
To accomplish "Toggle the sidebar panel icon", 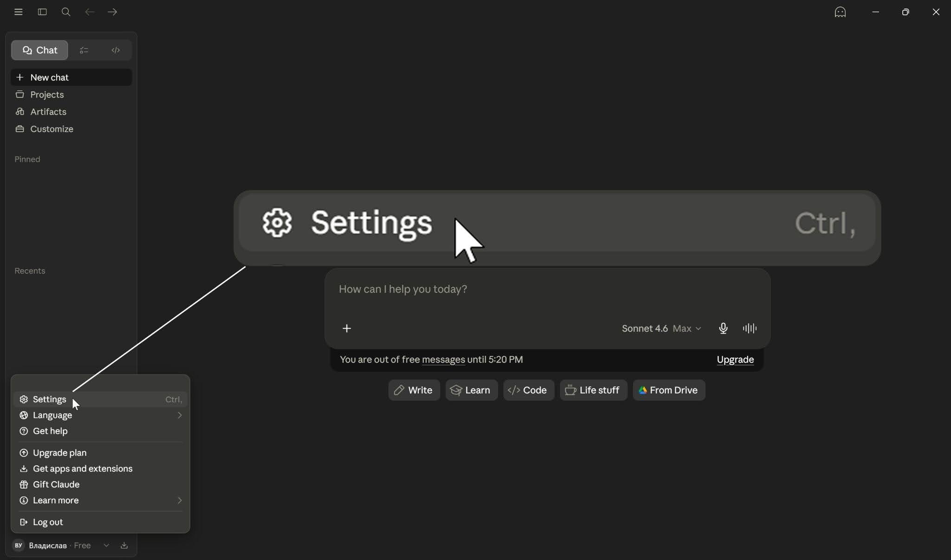I will coord(42,12).
